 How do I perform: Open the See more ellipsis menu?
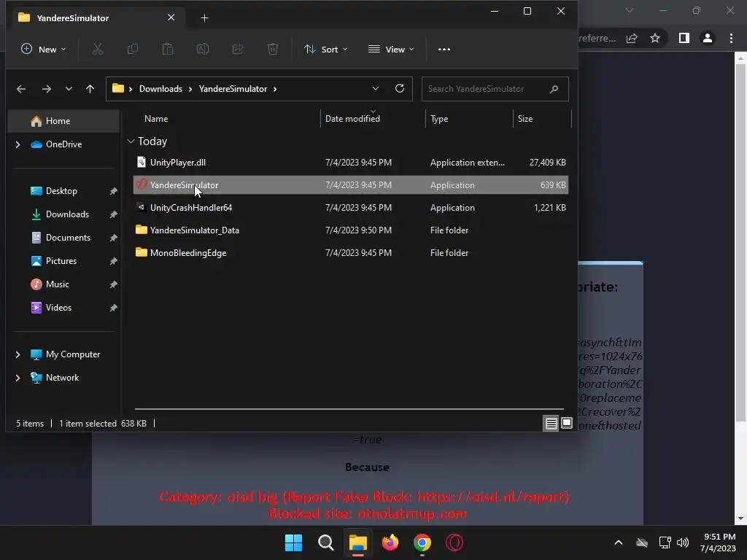pyautogui.click(x=444, y=49)
